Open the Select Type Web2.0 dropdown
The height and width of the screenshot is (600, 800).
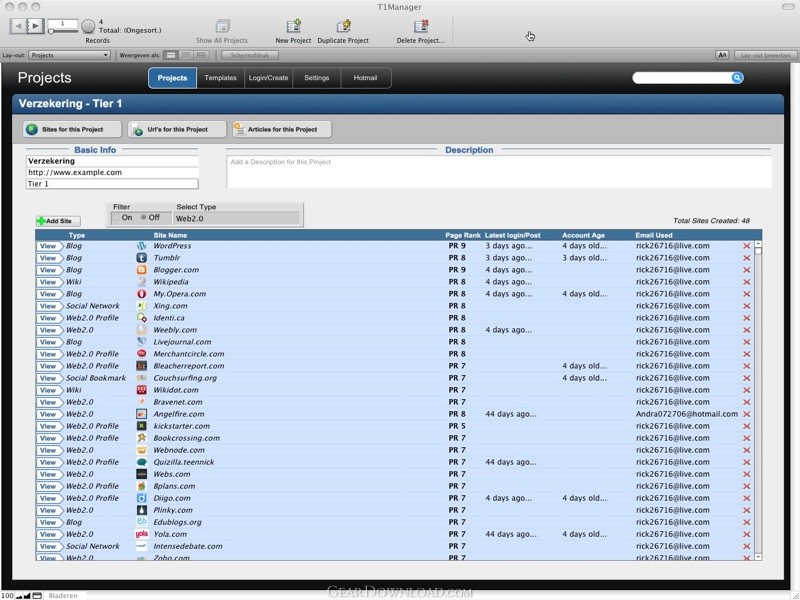(236, 218)
